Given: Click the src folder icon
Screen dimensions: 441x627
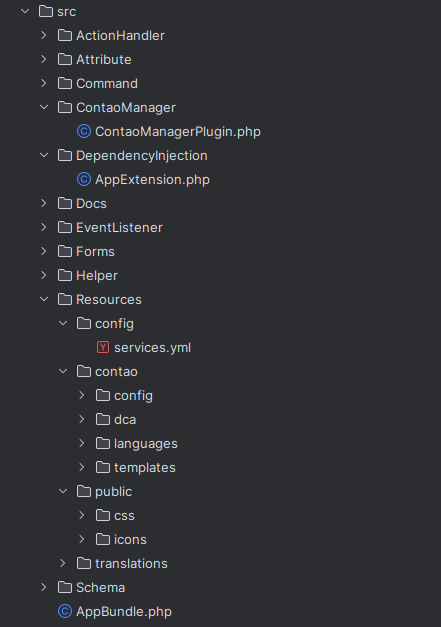Looking at the screenshot, I should click(46, 11).
